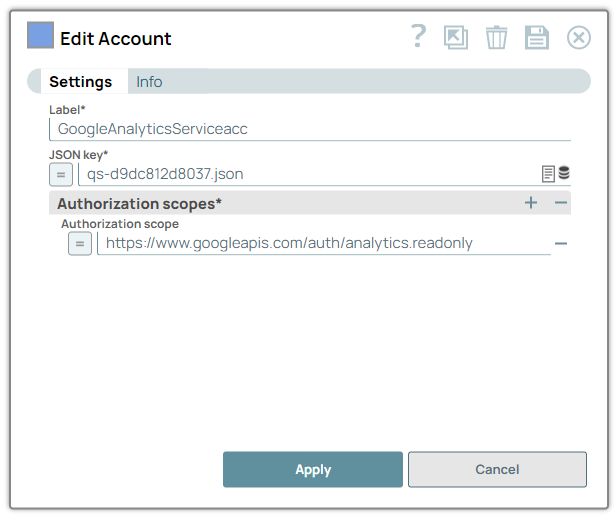615x517 pixels.
Task: Toggle expression mode for Authorization scope
Action: click(80, 243)
